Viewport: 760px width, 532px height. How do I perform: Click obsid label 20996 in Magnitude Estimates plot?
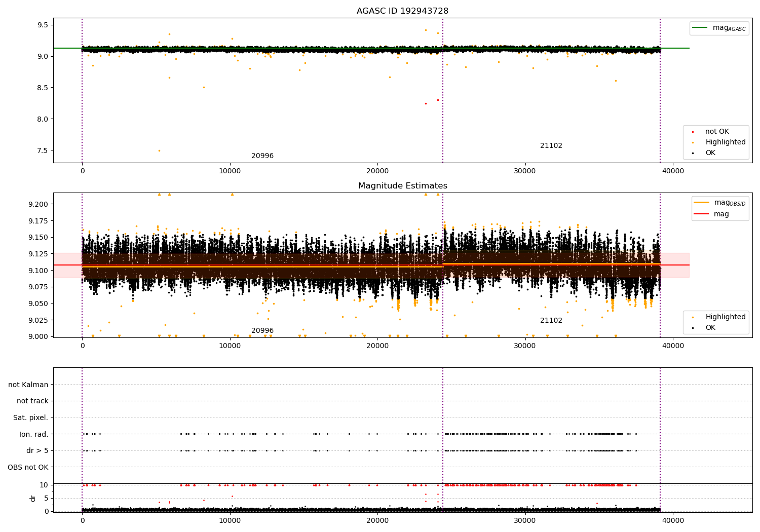click(262, 331)
